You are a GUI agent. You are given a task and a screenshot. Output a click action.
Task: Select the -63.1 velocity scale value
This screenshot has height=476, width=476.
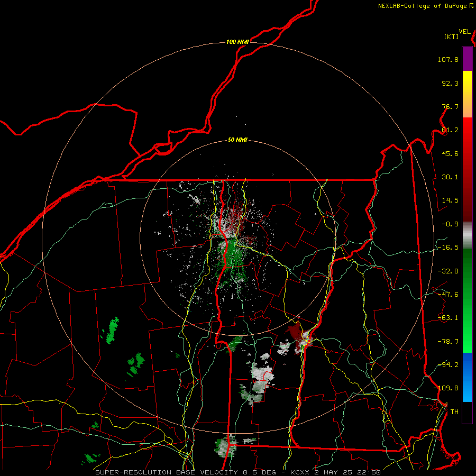point(448,318)
